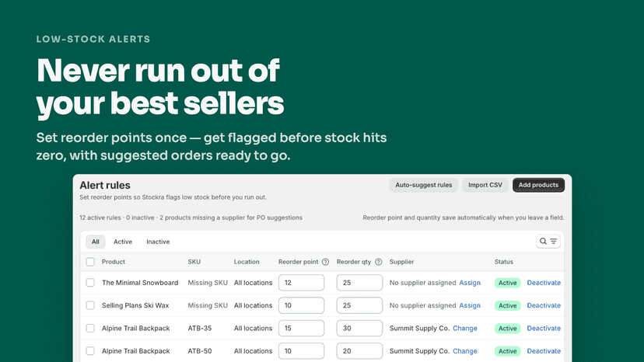Click the Add products button

click(538, 185)
